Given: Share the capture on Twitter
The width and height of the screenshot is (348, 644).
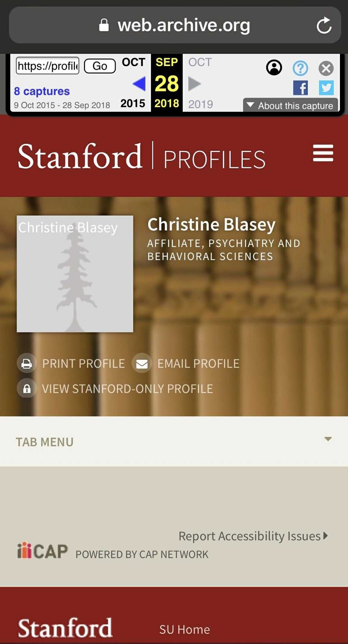Looking at the screenshot, I should 326,88.
